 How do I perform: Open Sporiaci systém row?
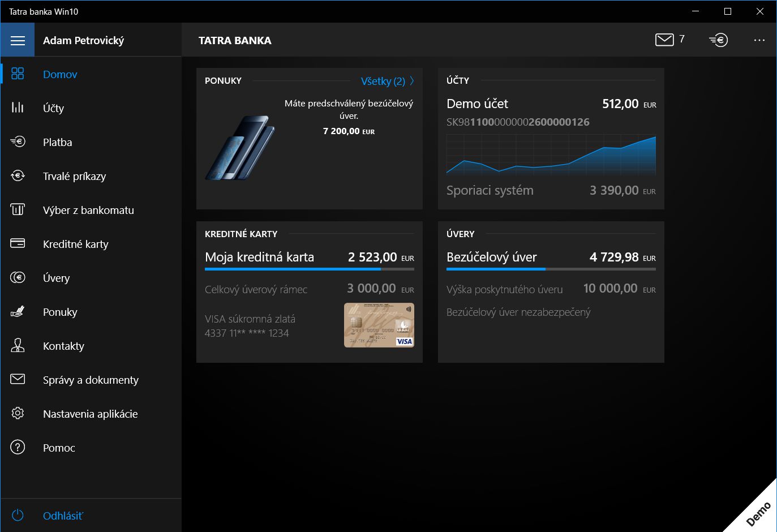(551, 190)
